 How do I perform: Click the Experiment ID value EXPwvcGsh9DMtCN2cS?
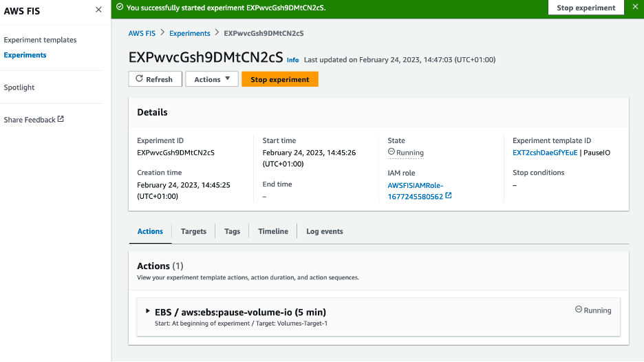[x=175, y=153]
